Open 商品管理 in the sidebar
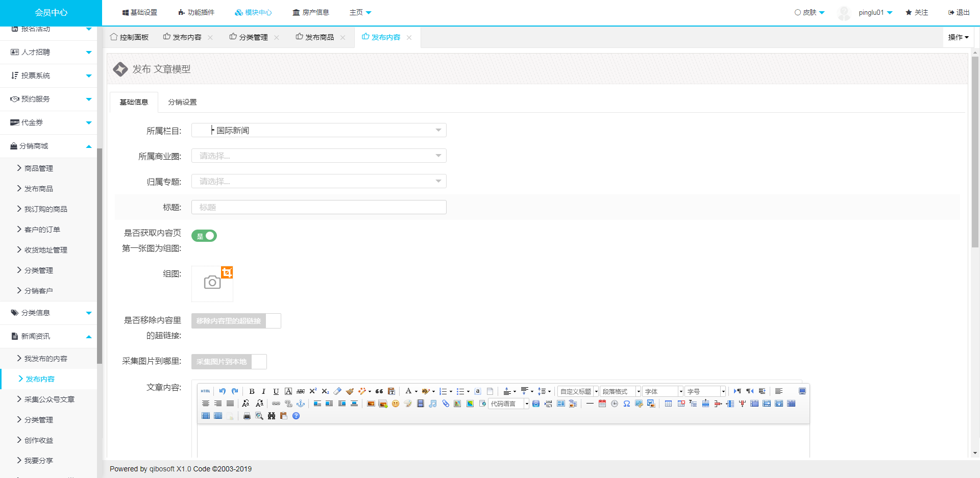980x478 pixels. (x=39, y=168)
